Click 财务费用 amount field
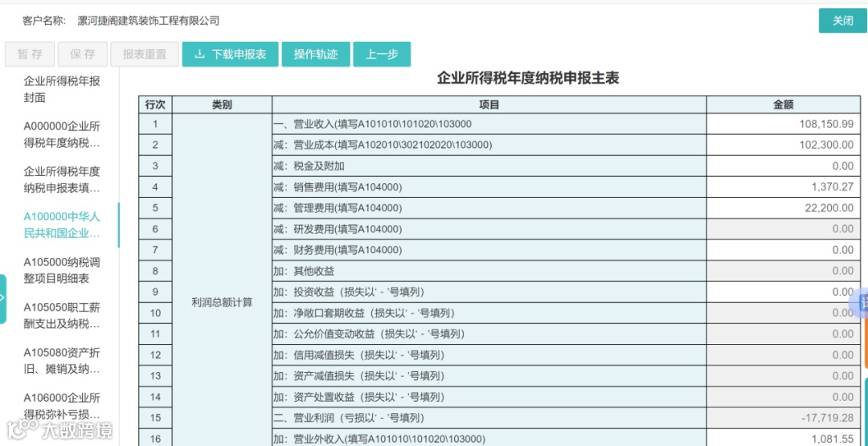 [x=784, y=250]
